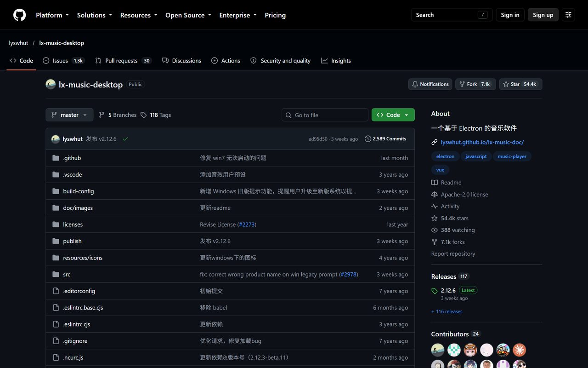Click the Fork repository icon
588x368 pixels.
pos(461,84)
